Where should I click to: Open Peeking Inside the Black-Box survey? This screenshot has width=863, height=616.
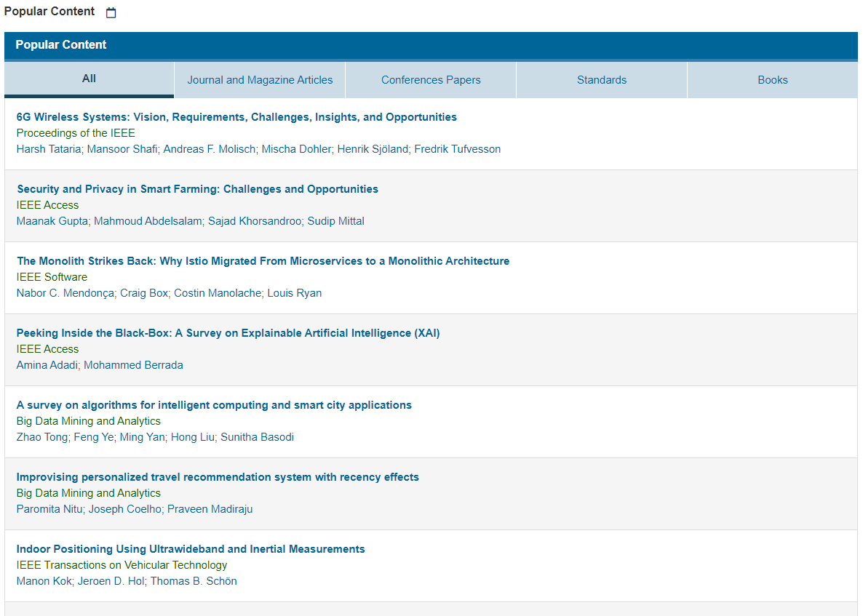point(228,333)
